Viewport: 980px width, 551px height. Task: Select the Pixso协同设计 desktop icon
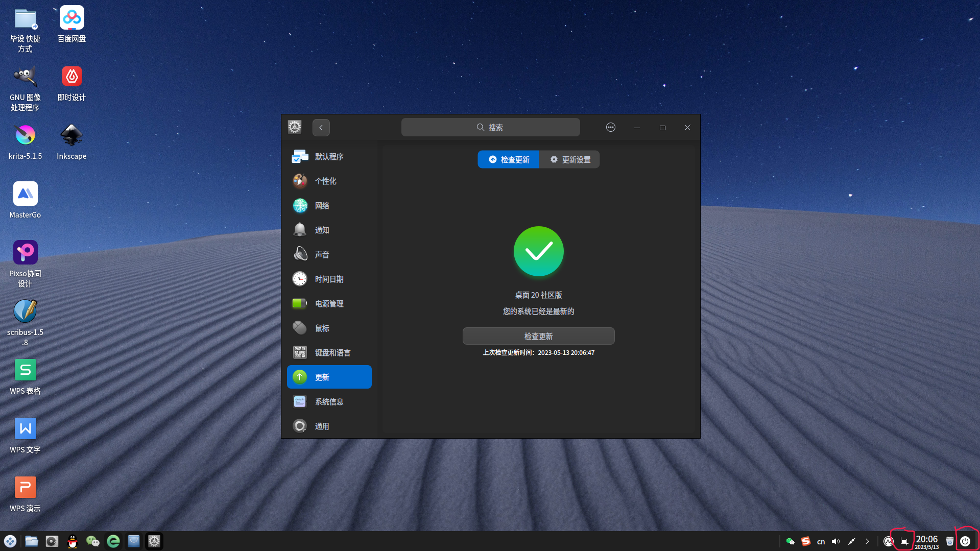(x=25, y=265)
